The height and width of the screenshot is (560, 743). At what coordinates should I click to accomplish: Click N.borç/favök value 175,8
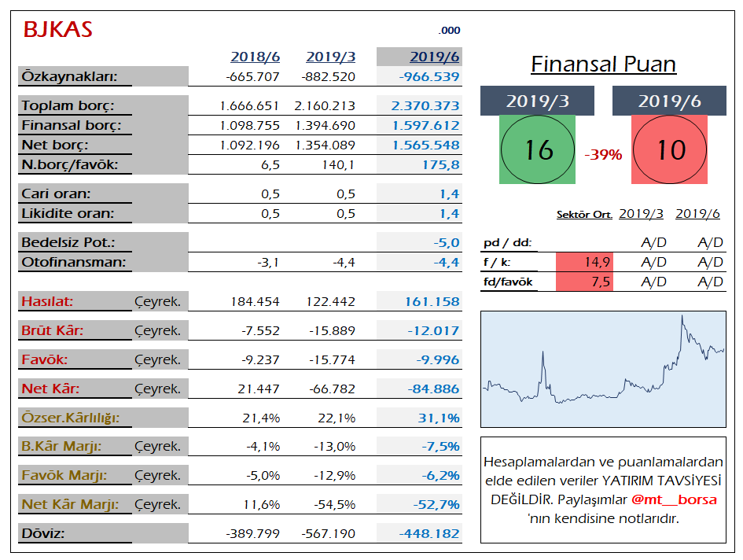440,165
